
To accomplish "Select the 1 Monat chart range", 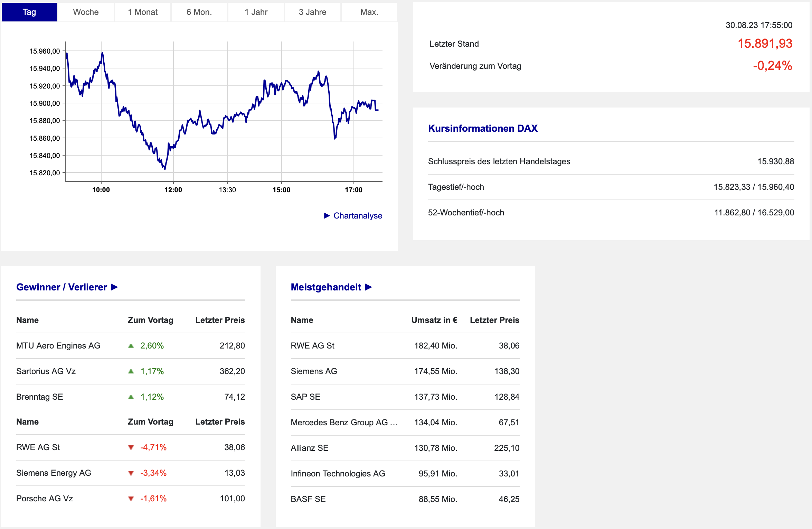I will click(x=142, y=12).
